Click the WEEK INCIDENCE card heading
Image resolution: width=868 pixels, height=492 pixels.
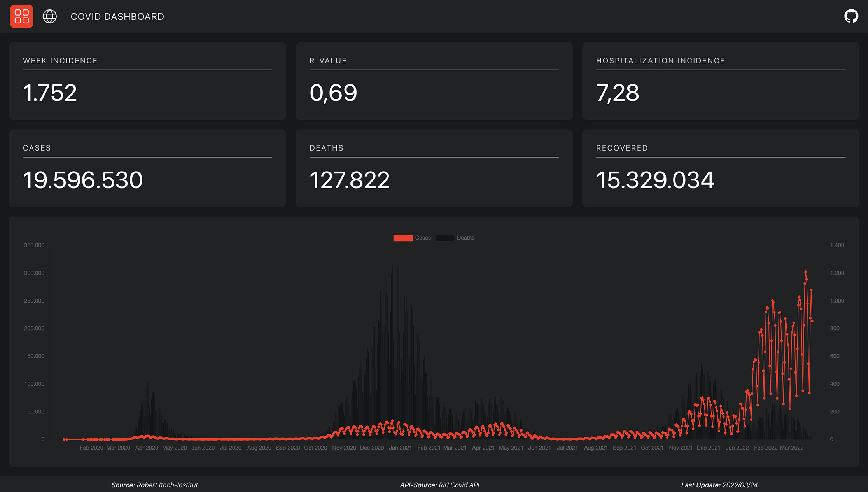[x=60, y=61]
